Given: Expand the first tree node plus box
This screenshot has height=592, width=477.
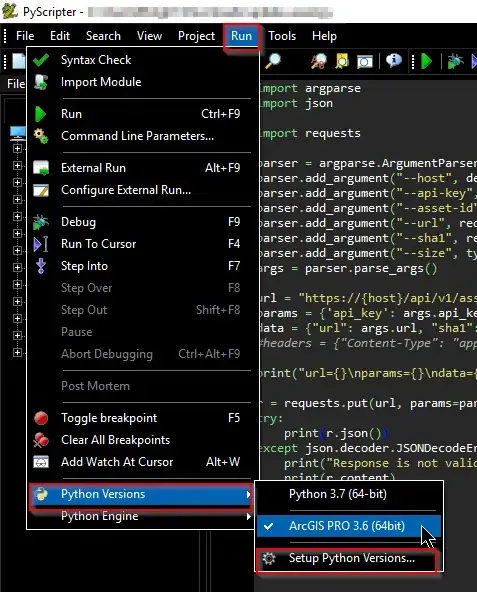Looking at the screenshot, I should point(17,149).
